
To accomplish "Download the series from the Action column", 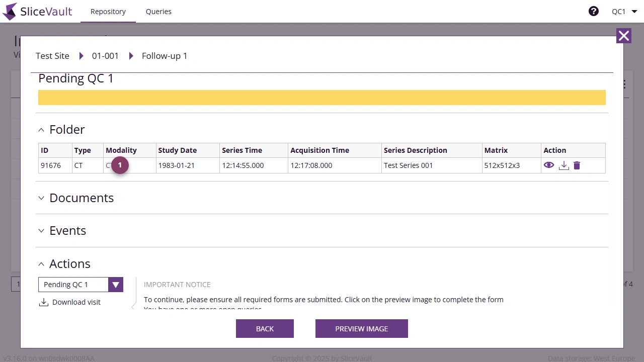I will tap(563, 165).
